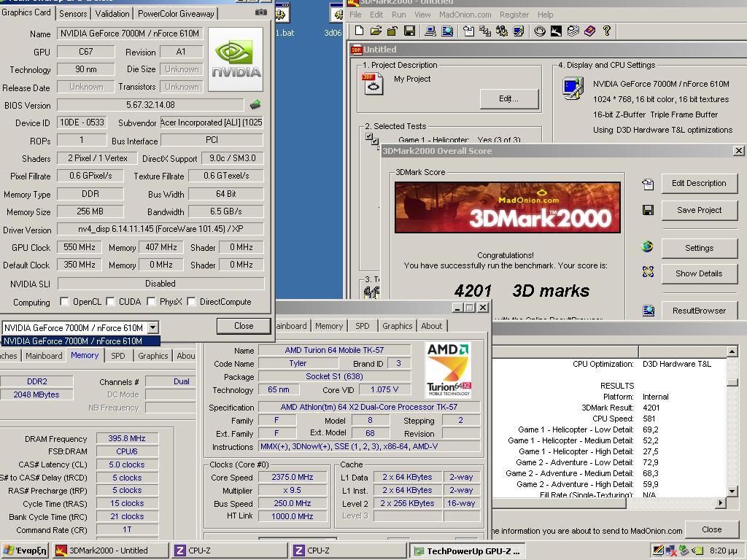Image resolution: width=747 pixels, height=560 pixels.
Task: Enable the CUDA checkbox in GPU-Z
Action: click(x=111, y=301)
